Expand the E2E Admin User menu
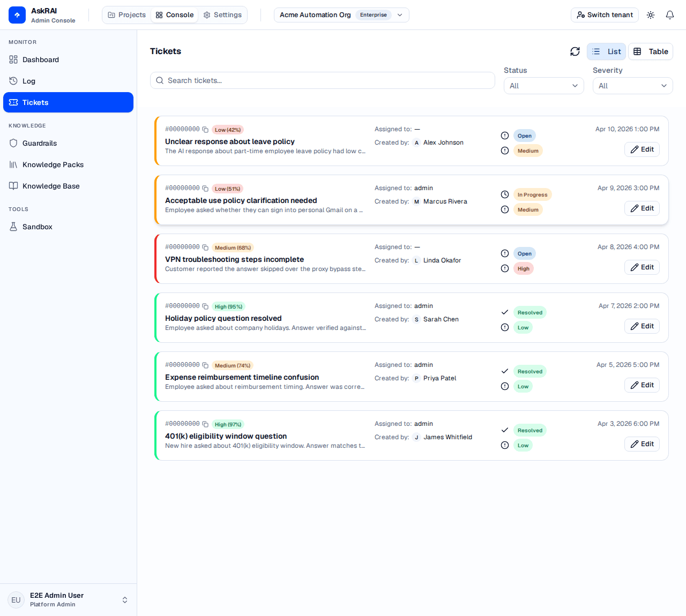 pos(68,600)
